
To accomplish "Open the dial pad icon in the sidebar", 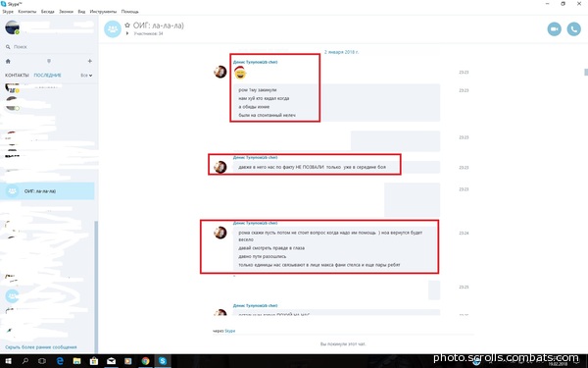I will coord(49,61).
